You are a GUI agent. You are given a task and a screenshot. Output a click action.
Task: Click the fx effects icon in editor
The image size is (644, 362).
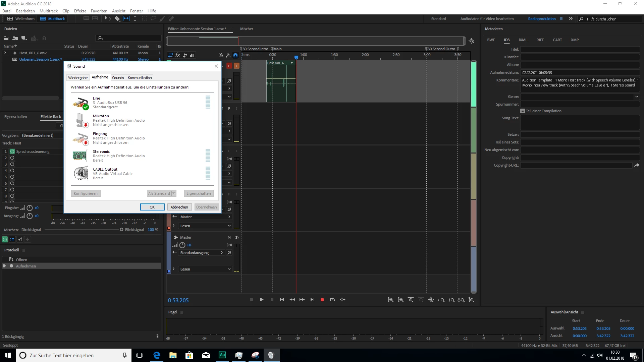click(x=178, y=55)
